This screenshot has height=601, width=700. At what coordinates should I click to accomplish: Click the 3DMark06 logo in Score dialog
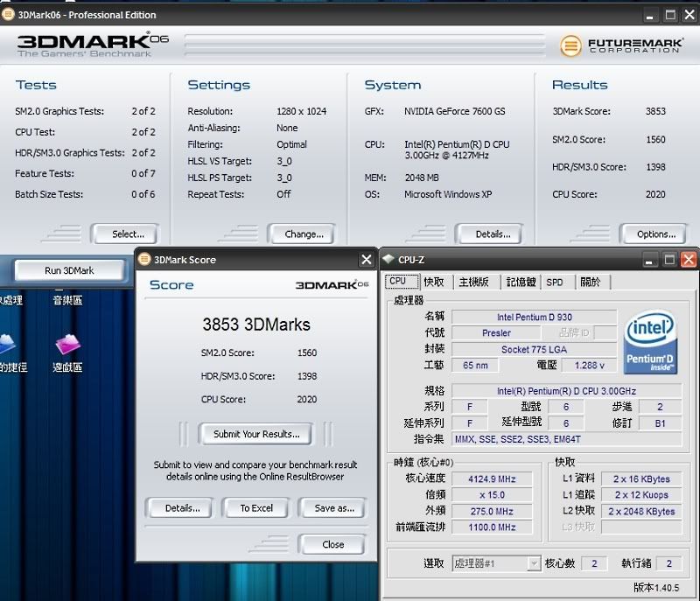click(332, 284)
